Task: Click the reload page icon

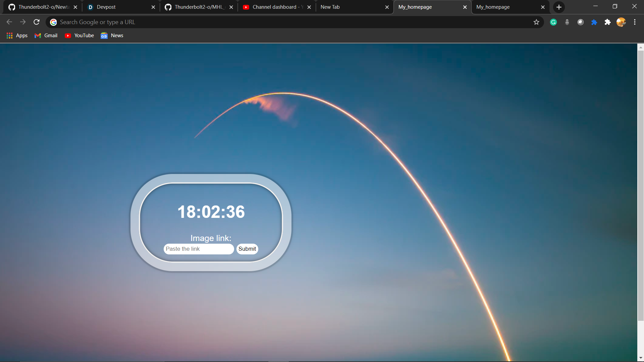Action: [37, 22]
